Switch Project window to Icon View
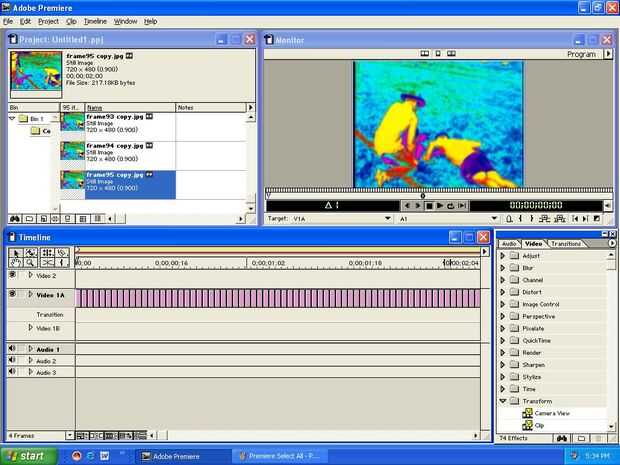Screen dimensions: 620x465 (68, 219)
